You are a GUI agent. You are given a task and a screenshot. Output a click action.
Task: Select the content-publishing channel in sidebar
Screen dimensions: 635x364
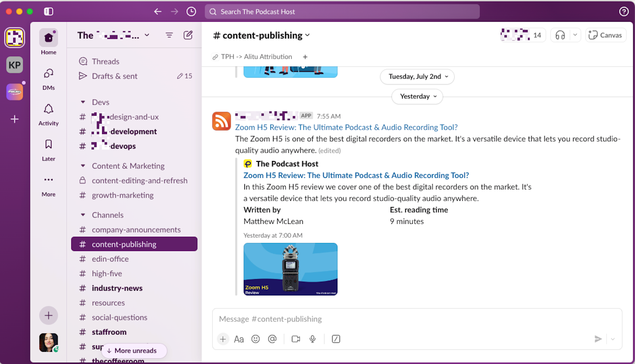(134, 244)
